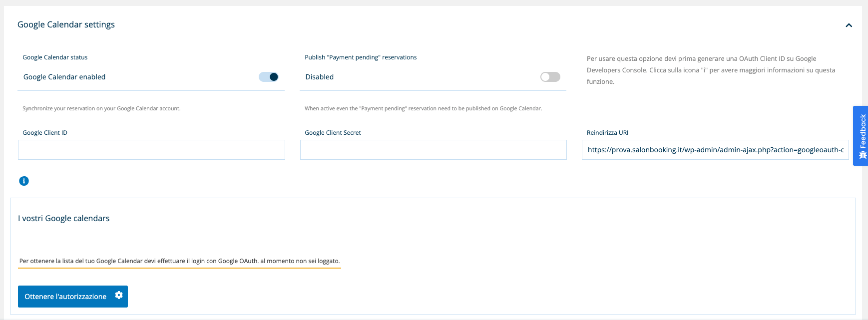Enable the Publish "Payment pending" reservations switch

(550, 77)
